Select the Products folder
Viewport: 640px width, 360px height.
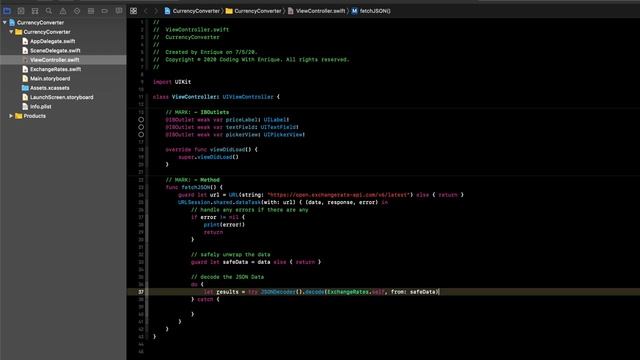tap(35, 116)
